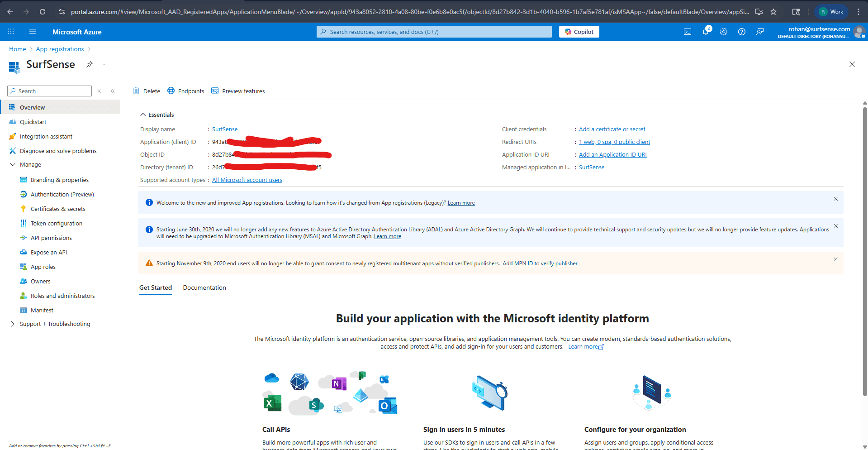View Azure notifications bell
This screenshot has width=868, height=450.
click(x=705, y=32)
